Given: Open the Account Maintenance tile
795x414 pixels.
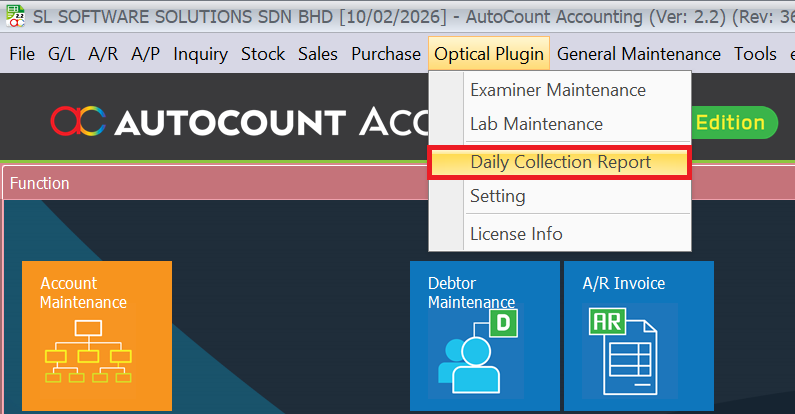Looking at the screenshot, I should pyautogui.click(x=97, y=335).
